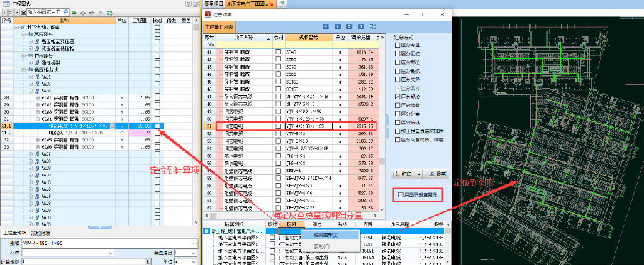Click the green arrow icon beside the search box

74,13
